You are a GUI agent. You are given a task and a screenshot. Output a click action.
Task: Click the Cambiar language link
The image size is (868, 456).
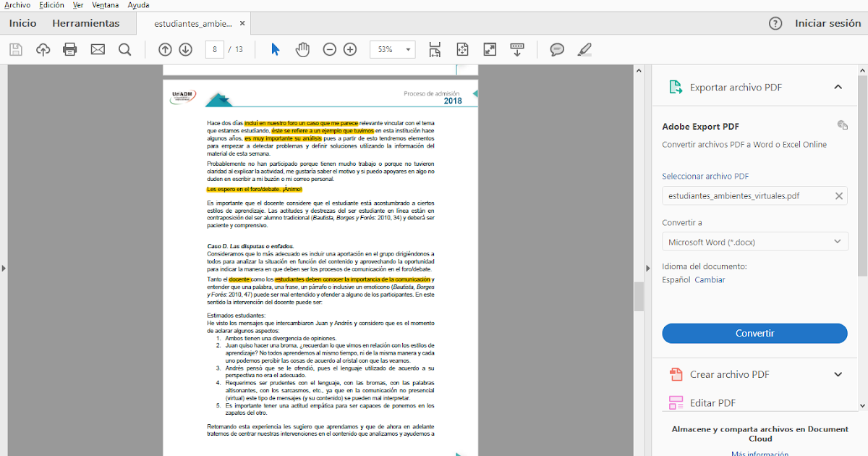(x=710, y=279)
